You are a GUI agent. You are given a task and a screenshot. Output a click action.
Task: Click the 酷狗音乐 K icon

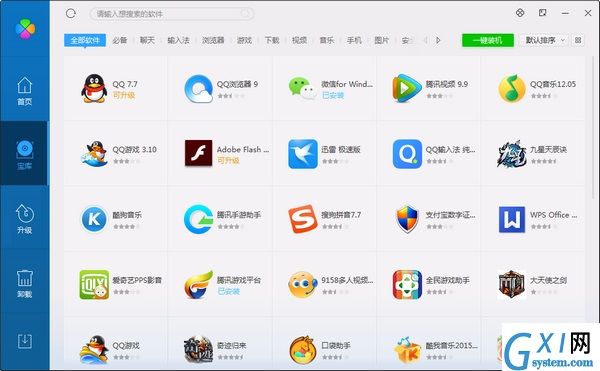[94, 219]
